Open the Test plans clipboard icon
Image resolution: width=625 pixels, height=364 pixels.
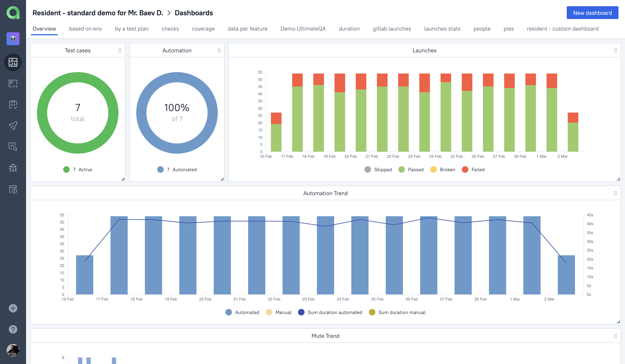pos(13,105)
